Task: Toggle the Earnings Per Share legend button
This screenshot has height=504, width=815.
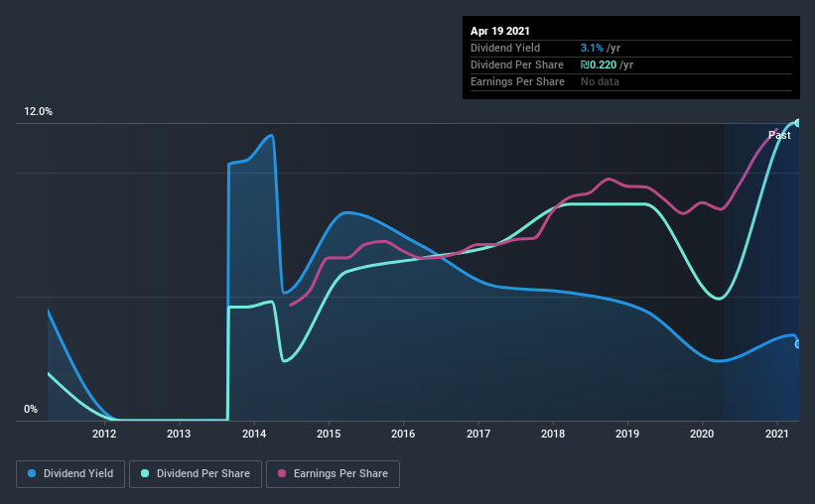Action: 333,474
